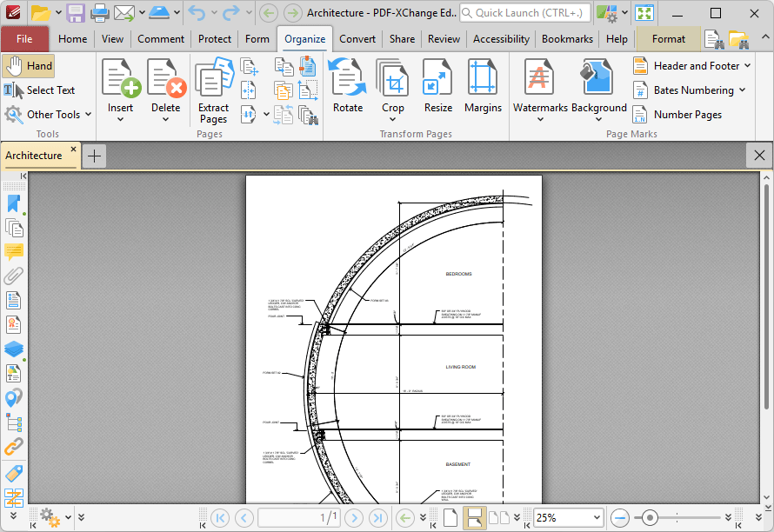Switch to single page layout

[x=450, y=518]
